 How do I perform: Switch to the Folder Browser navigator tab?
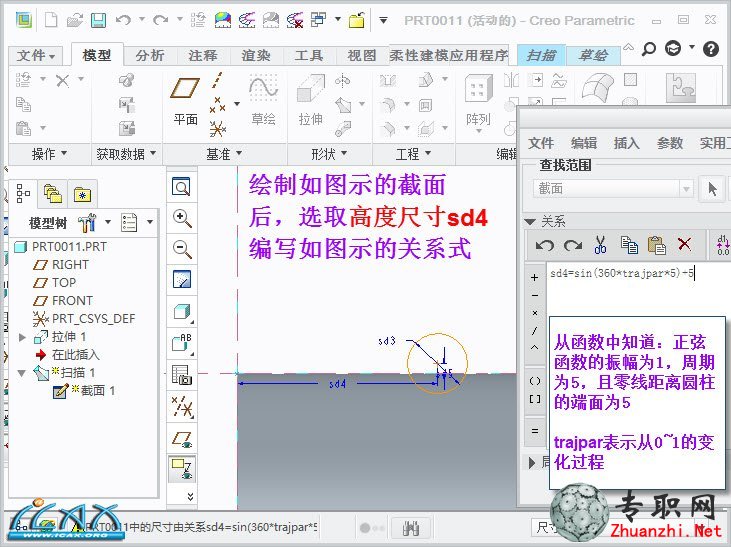point(53,193)
